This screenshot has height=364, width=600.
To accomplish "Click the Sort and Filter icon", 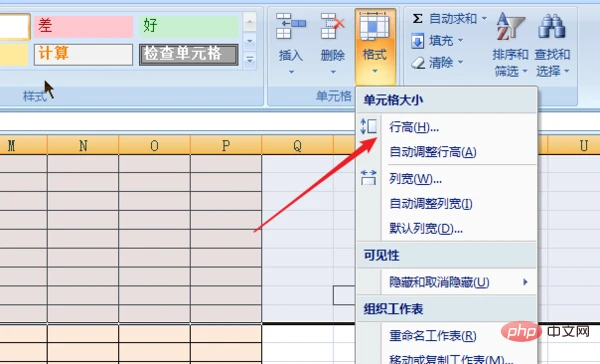I will coord(511,26).
